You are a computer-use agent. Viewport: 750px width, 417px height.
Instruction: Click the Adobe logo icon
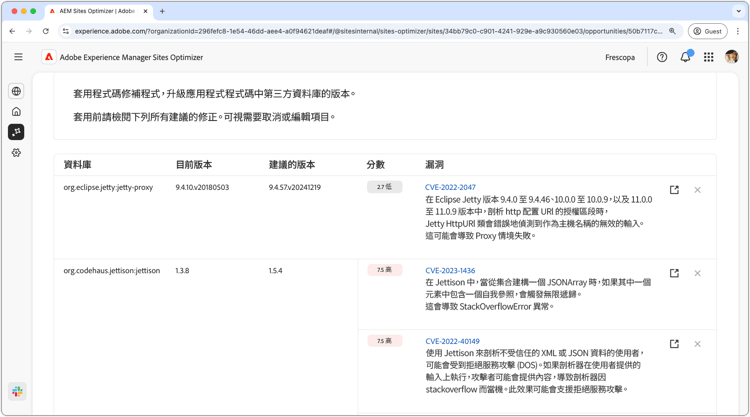49,57
